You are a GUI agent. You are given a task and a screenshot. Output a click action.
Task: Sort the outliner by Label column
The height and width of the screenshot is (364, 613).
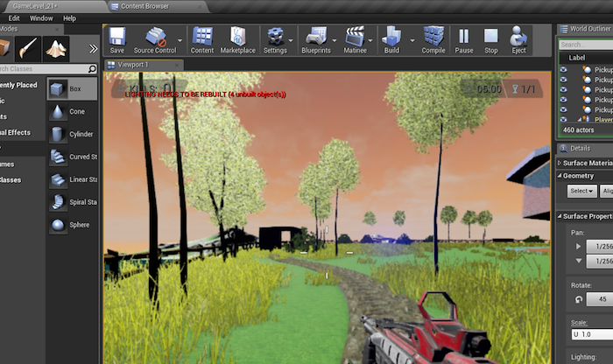[x=577, y=58]
